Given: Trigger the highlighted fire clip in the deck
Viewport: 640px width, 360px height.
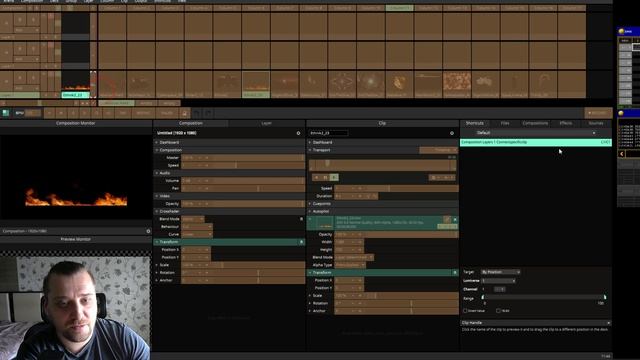Looking at the screenshot, I should [x=256, y=82].
